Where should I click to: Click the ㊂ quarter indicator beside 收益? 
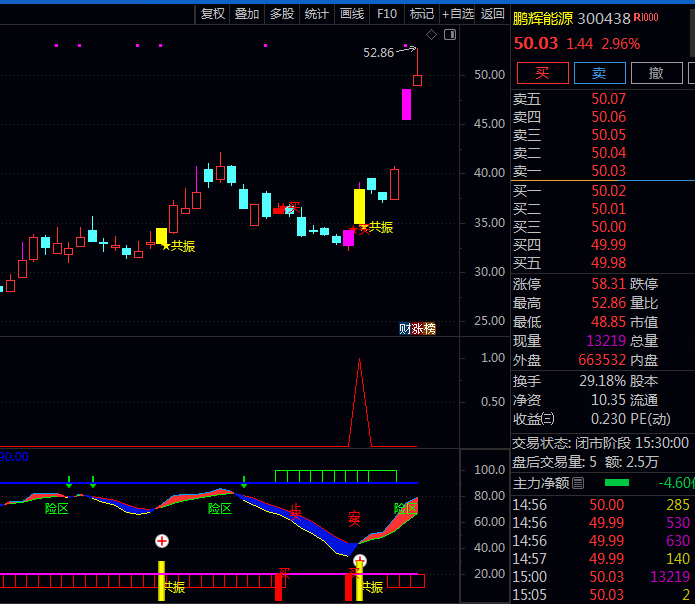point(548,419)
